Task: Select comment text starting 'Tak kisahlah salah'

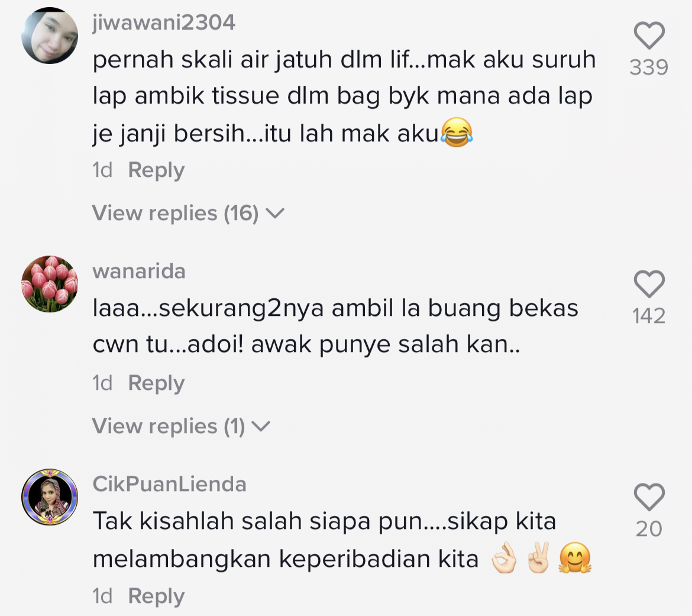Action: pyautogui.click(x=342, y=540)
